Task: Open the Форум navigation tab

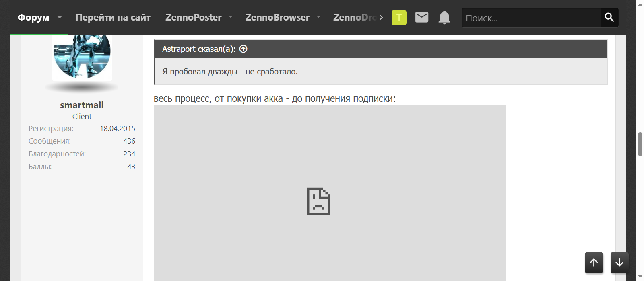Action: (33, 17)
